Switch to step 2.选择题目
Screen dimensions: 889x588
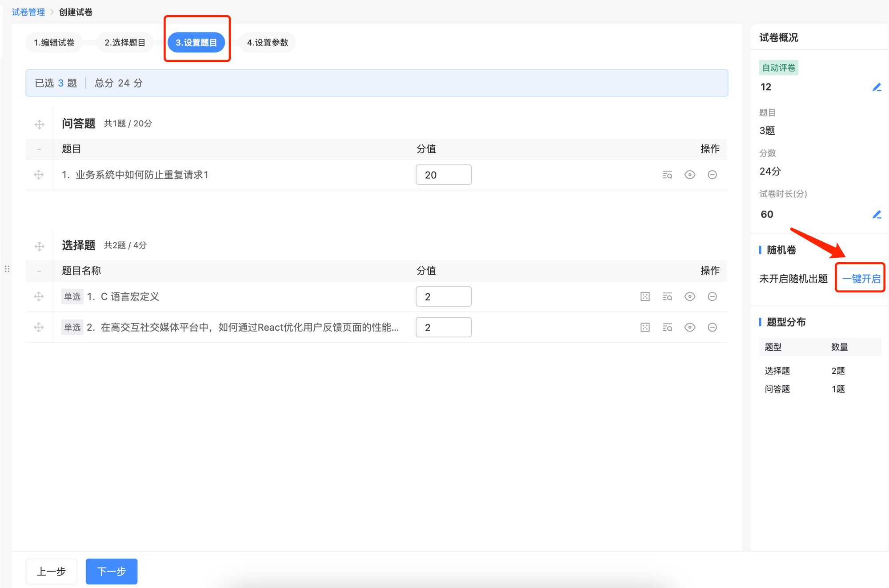(x=125, y=43)
